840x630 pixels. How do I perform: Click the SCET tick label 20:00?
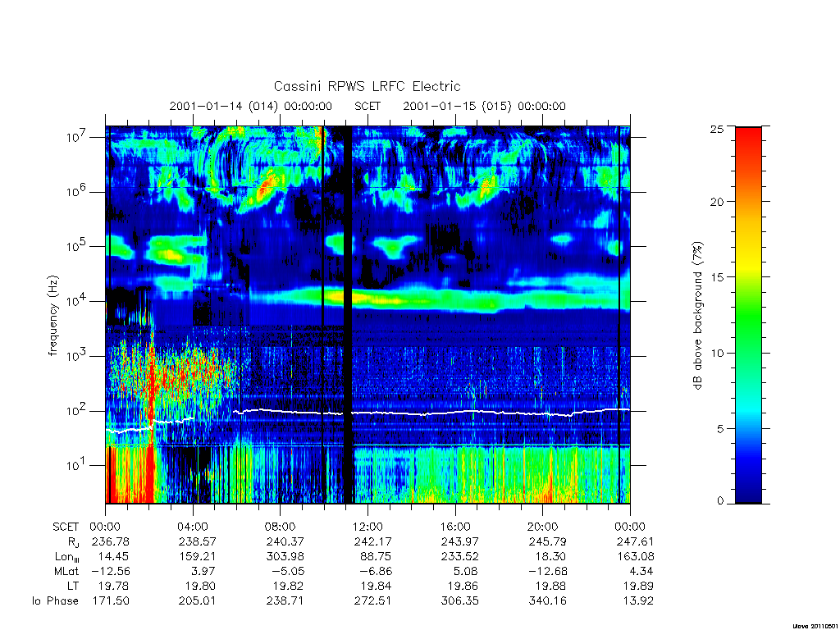click(543, 527)
